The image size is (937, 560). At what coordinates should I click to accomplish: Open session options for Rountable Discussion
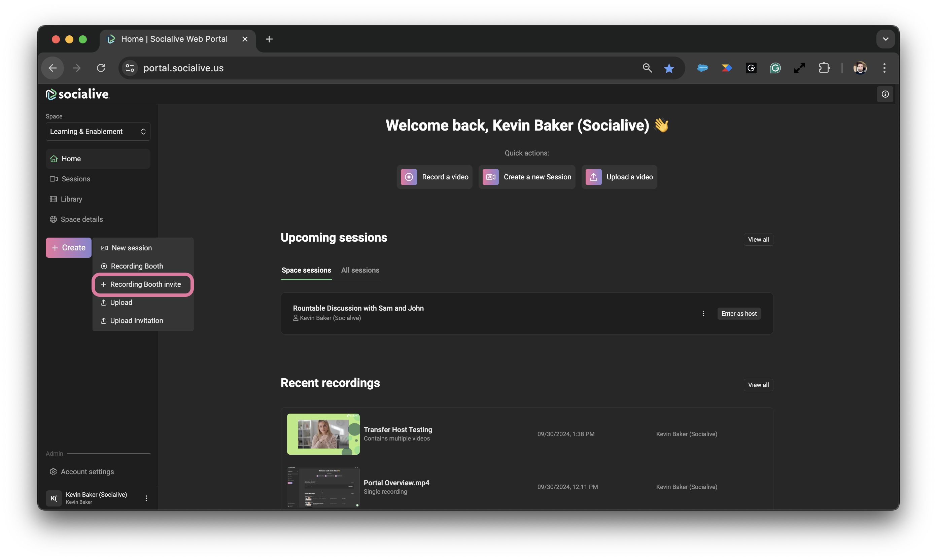[703, 314]
